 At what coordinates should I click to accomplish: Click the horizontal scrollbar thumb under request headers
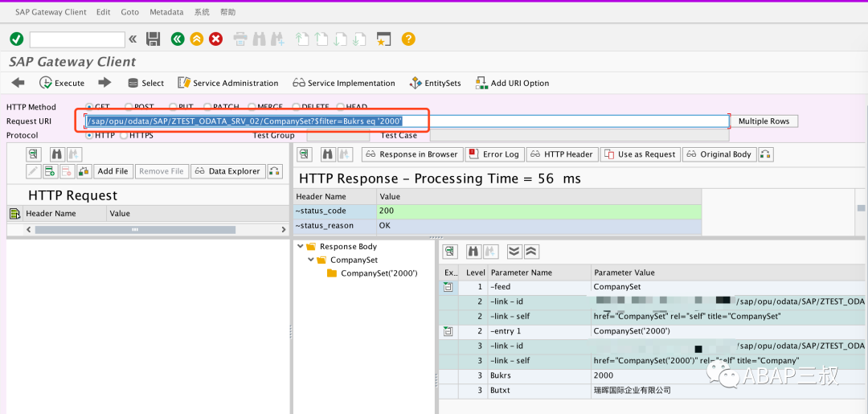tap(135, 229)
